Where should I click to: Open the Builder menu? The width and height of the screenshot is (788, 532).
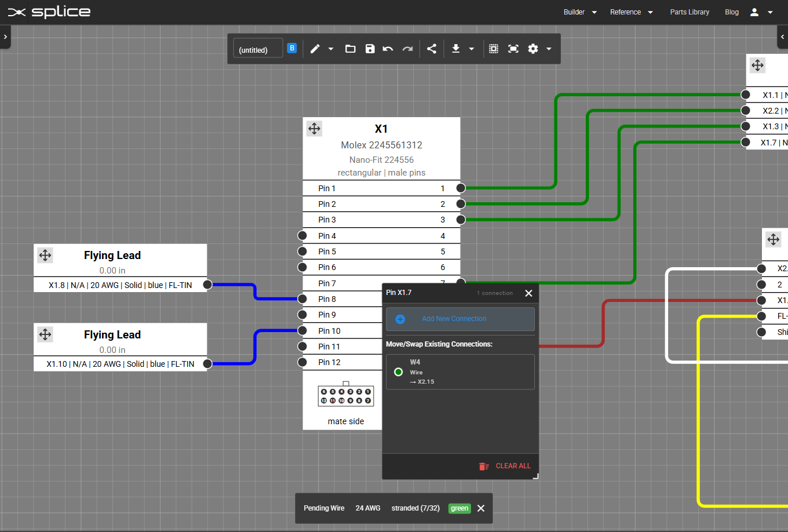click(x=579, y=12)
